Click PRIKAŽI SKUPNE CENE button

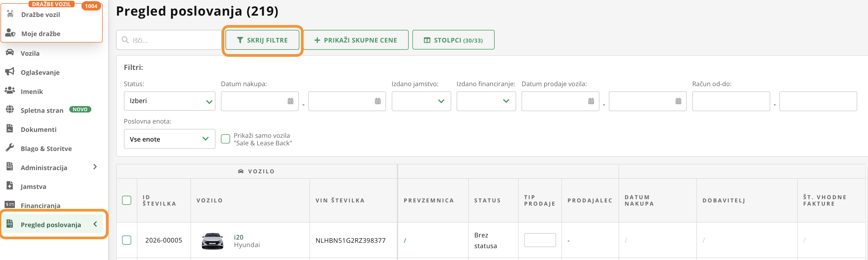pos(356,40)
